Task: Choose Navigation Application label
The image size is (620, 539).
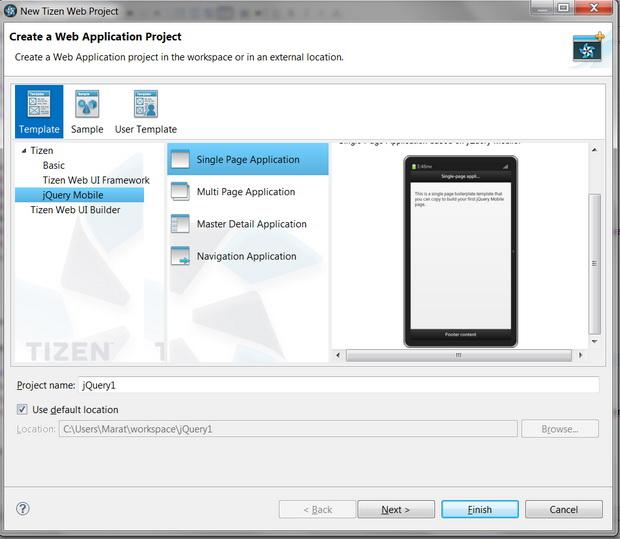Action: (246, 256)
